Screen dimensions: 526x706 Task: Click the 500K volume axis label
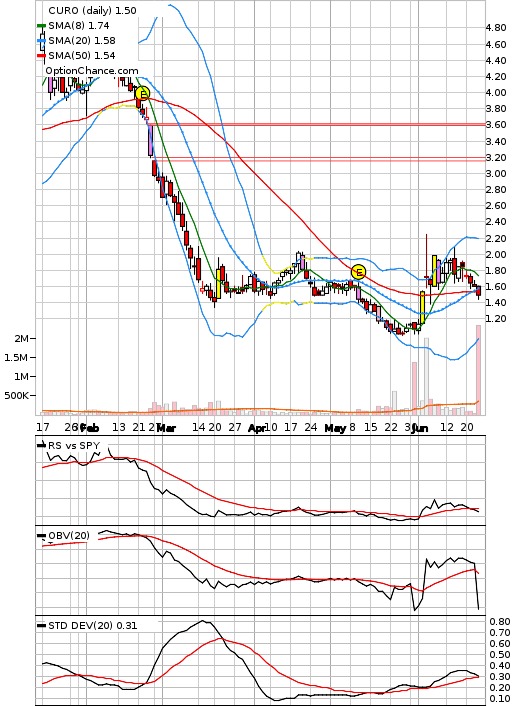pos(17,396)
